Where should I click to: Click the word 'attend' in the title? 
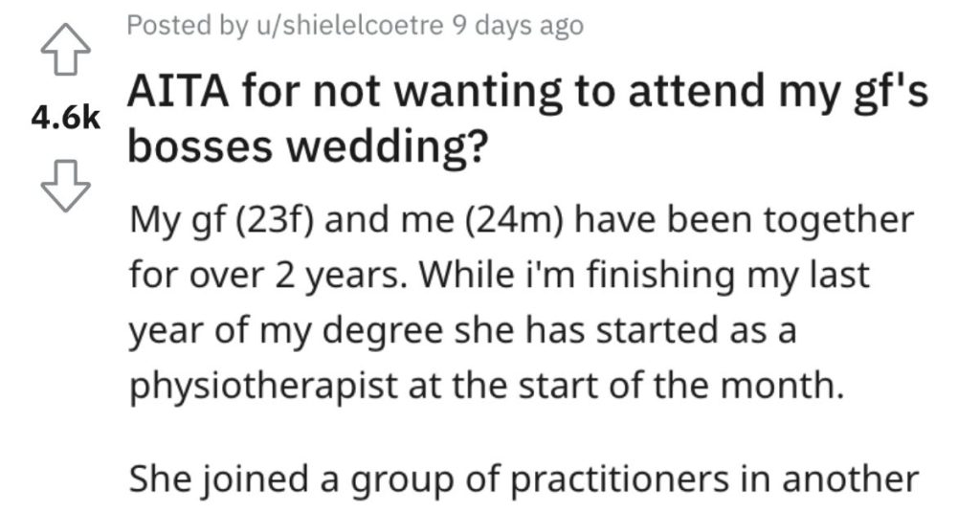pyautogui.click(x=697, y=91)
